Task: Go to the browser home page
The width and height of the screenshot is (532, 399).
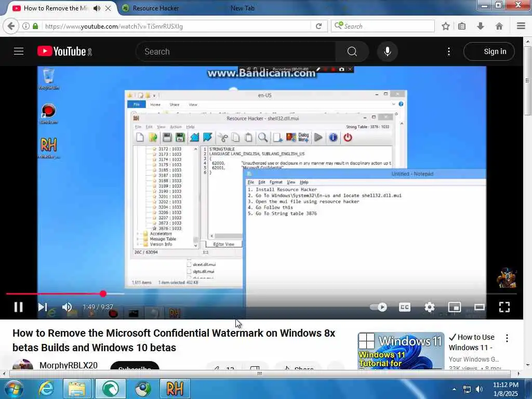Action: click(499, 26)
